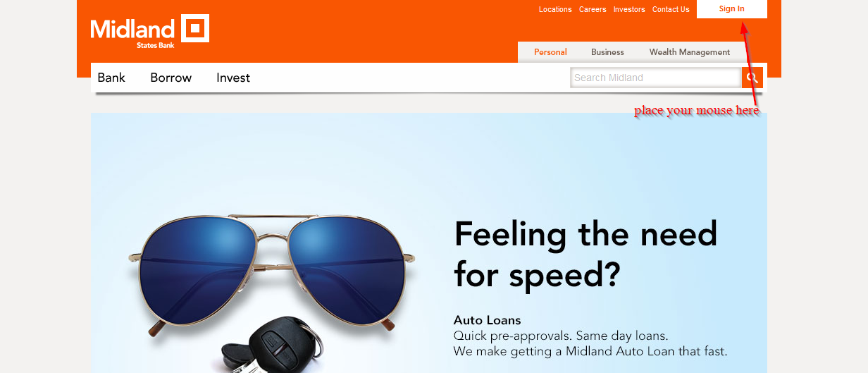Open the Invest menu
This screenshot has height=373, width=868.
click(233, 78)
